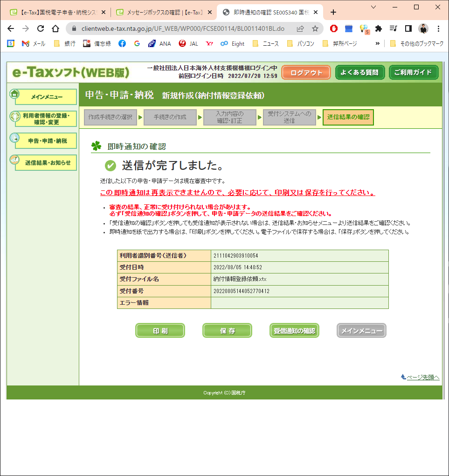Image resolution: width=449 pixels, height=476 pixels.
Task: Reload the current page
Action: [41, 28]
